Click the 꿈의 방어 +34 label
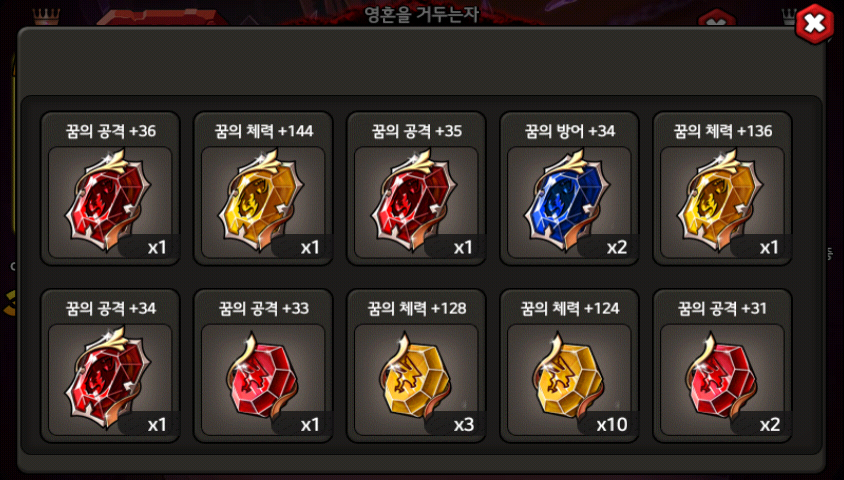 coord(569,131)
